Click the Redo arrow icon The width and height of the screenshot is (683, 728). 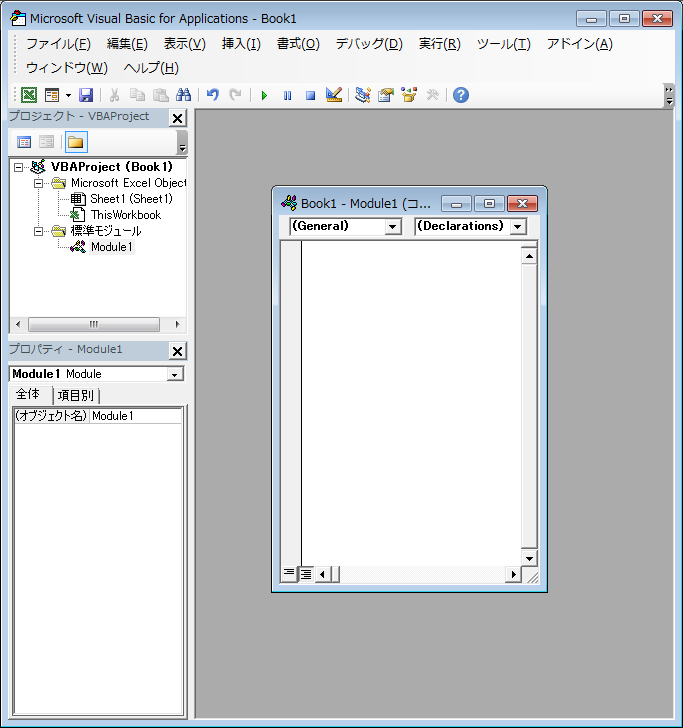pos(235,95)
